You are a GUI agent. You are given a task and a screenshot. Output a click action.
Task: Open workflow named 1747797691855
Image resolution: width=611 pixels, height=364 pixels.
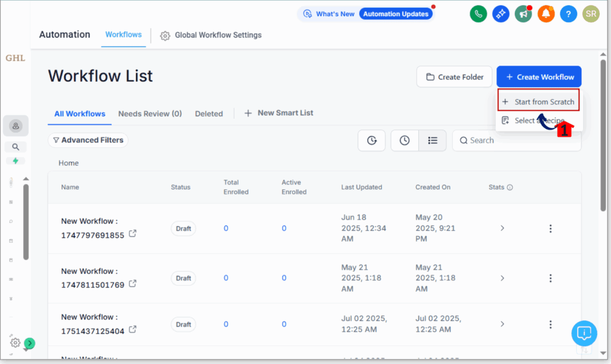click(92, 228)
